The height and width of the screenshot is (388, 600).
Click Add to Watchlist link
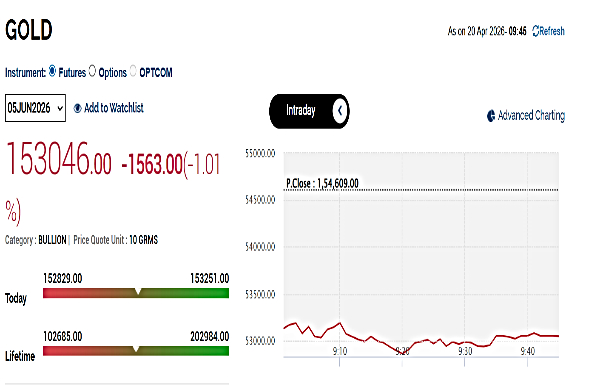tap(114, 108)
